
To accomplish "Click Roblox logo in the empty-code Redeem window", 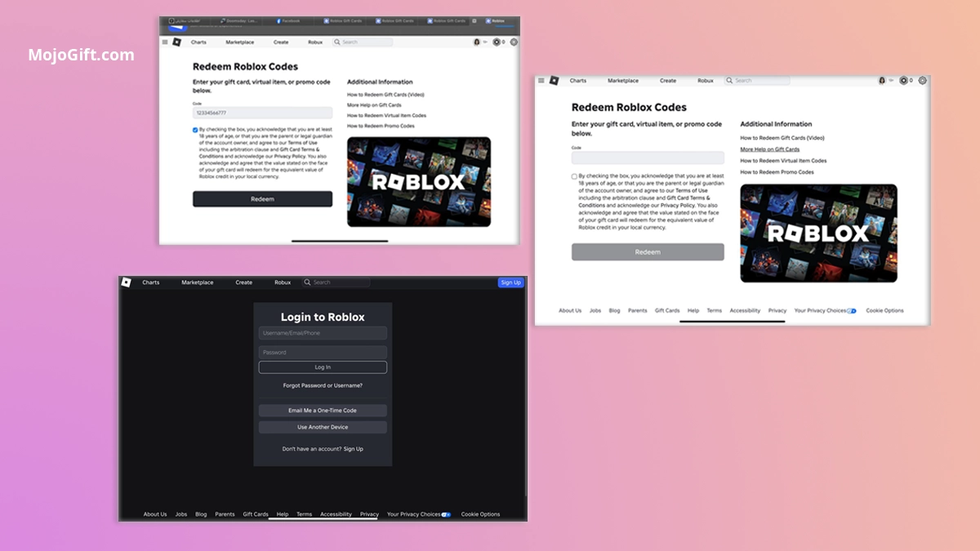I will (x=555, y=80).
